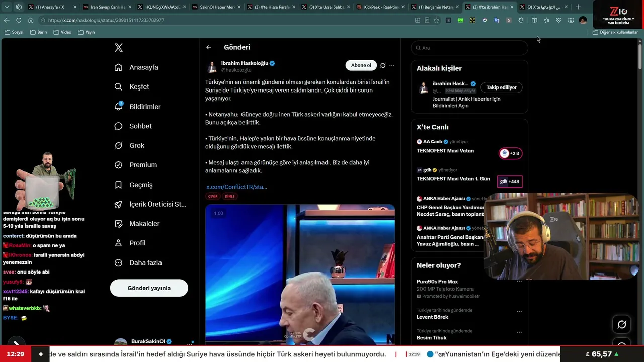The width and height of the screenshot is (644, 362).
Task: Click the ÇEVİR translate tag
Action: pos(213,196)
